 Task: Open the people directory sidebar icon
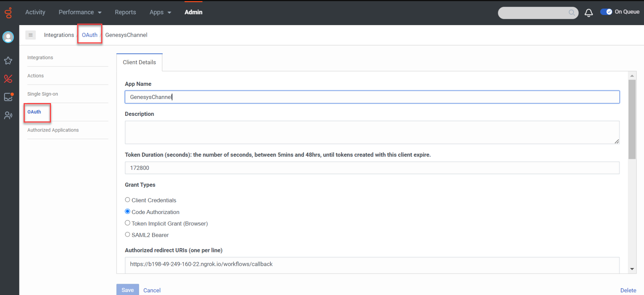(8, 115)
